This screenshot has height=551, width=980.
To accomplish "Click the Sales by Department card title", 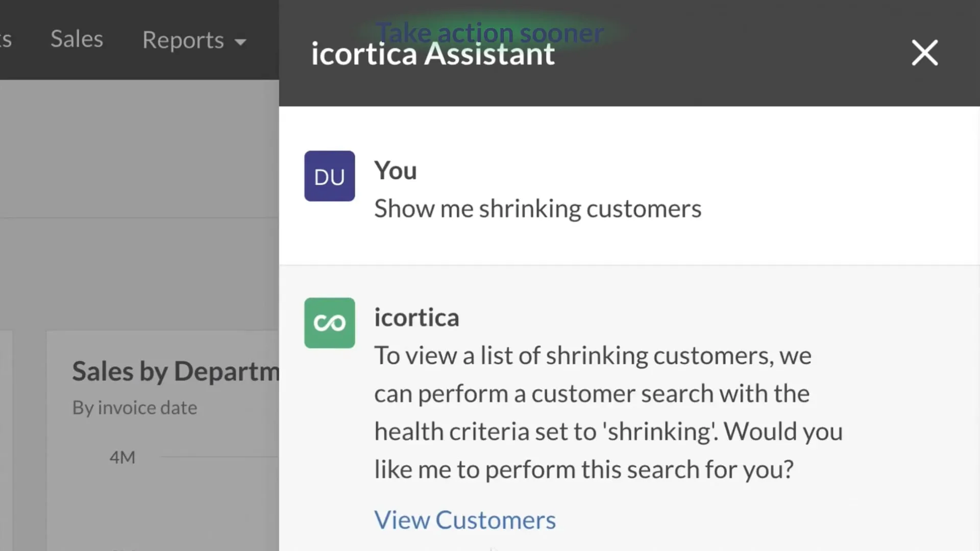I will click(x=176, y=371).
